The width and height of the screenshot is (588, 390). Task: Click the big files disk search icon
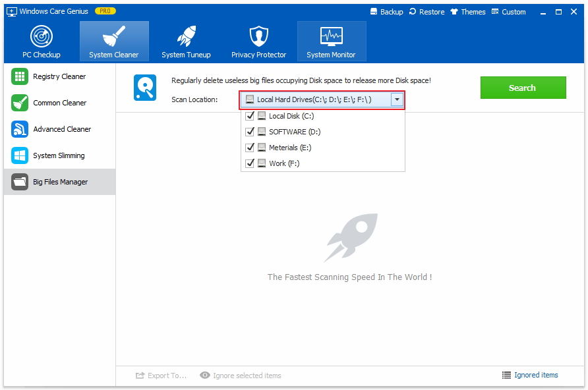click(145, 88)
